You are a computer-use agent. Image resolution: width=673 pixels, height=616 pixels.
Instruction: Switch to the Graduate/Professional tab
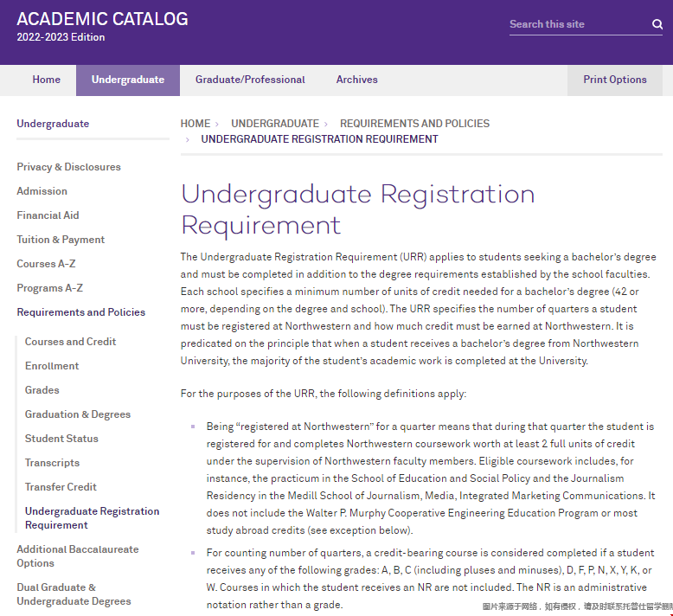(x=250, y=80)
